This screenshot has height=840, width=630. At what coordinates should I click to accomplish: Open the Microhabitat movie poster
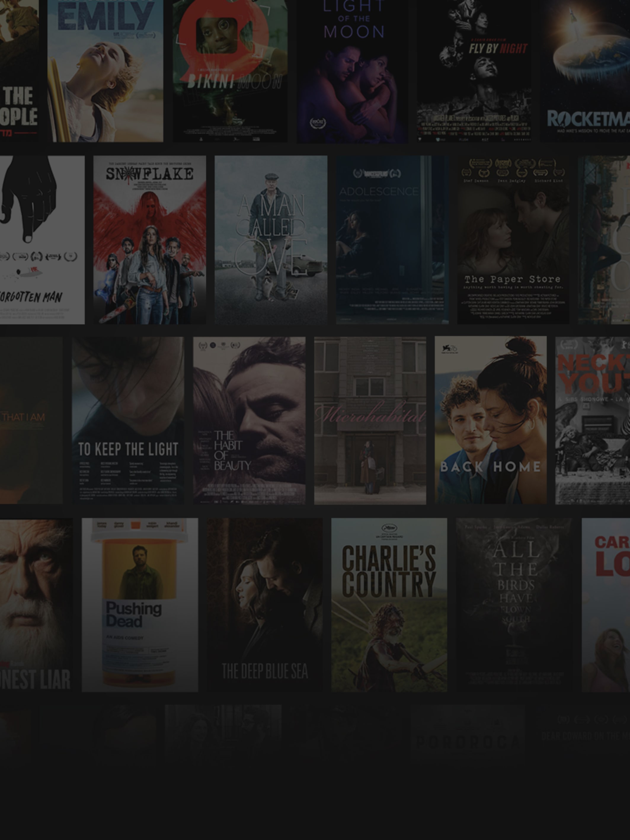[x=370, y=420]
